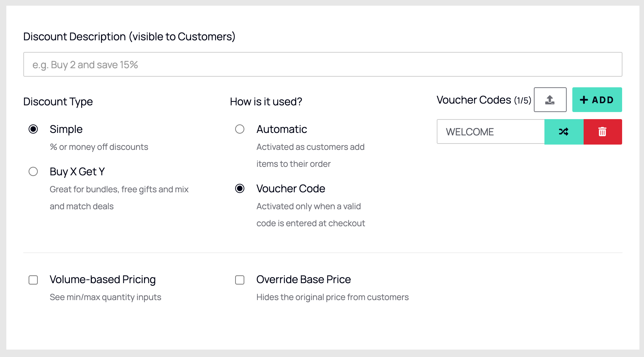Click the Volume-based Pricing label text
The image size is (644, 357).
click(102, 279)
